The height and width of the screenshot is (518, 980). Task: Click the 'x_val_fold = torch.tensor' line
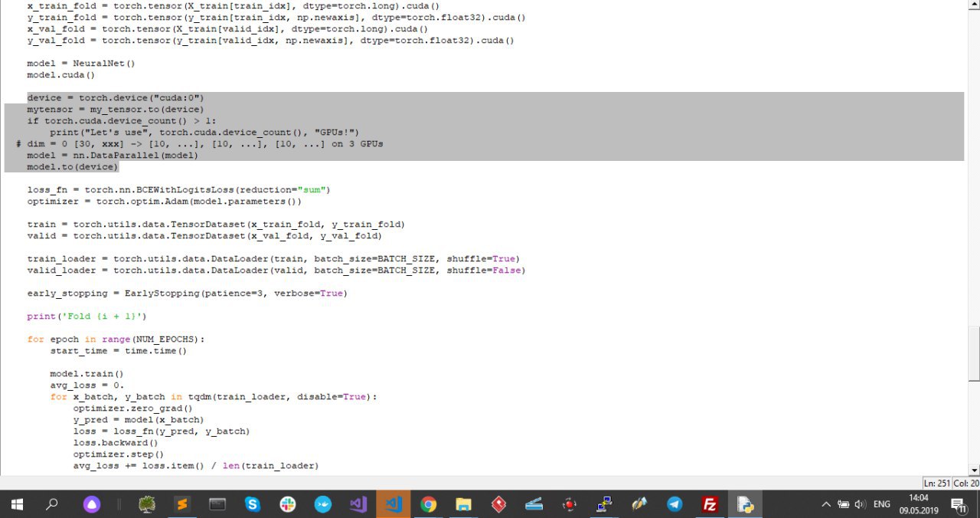pyautogui.click(x=227, y=29)
